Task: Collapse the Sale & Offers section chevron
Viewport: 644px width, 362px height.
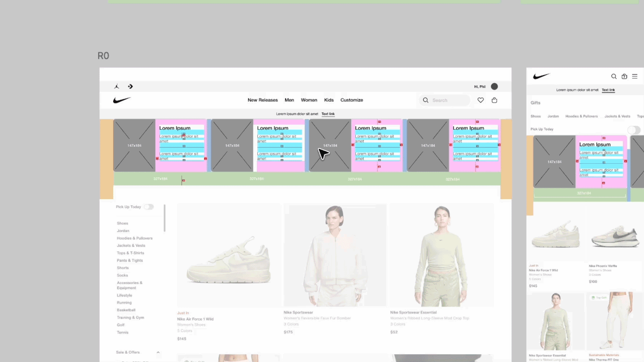Action: (158, 352)
